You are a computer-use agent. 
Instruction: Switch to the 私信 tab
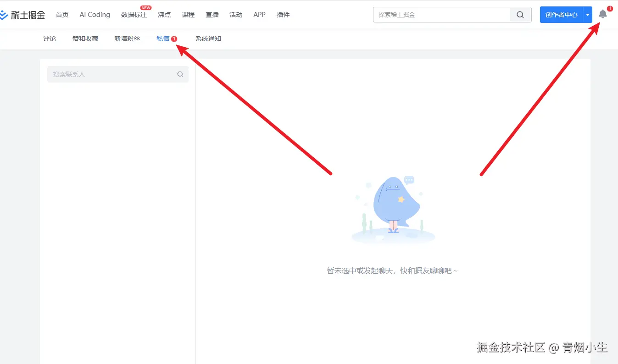(x=163, y=39)
